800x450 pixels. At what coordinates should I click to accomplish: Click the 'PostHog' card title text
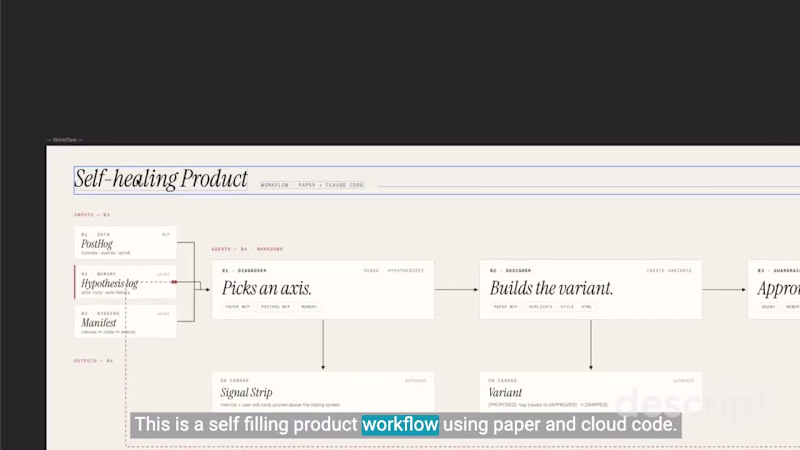tap(97, 244)
